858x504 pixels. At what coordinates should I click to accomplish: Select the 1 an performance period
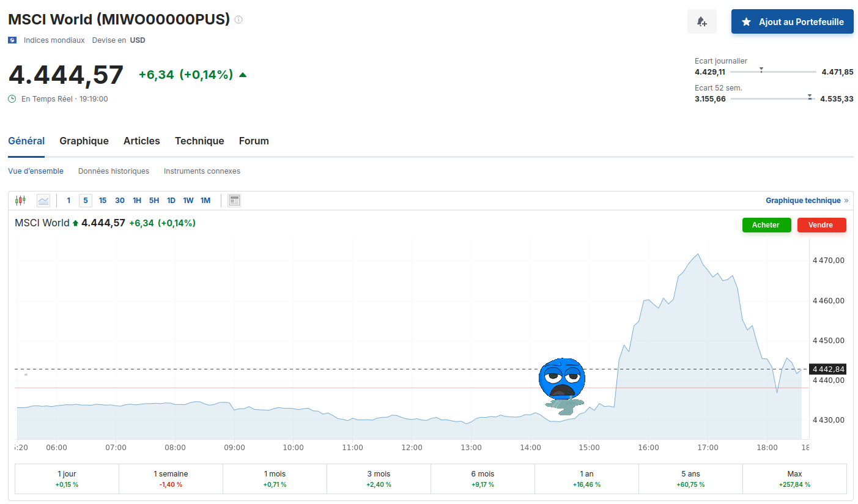(x=587, y=479)
